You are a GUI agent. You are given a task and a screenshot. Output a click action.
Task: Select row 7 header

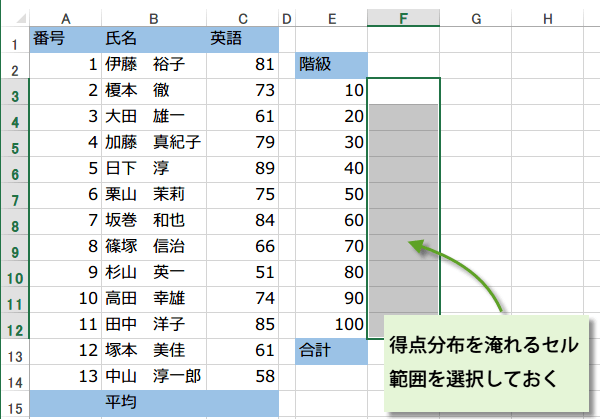pos(15,196)
